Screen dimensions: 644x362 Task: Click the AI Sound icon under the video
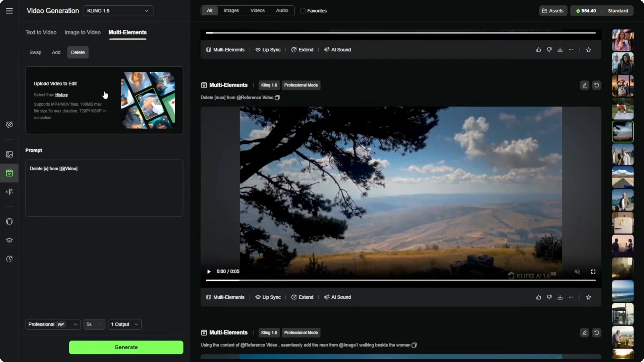326,297
